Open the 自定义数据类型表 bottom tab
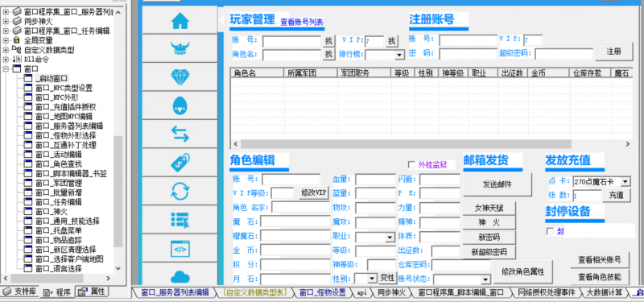644x302 pixels. 255,292
